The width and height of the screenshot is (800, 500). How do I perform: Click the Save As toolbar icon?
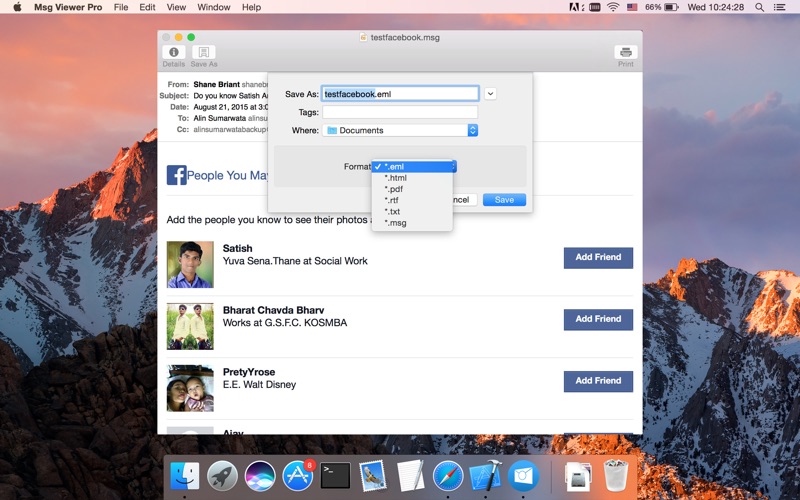coord(204,53)
